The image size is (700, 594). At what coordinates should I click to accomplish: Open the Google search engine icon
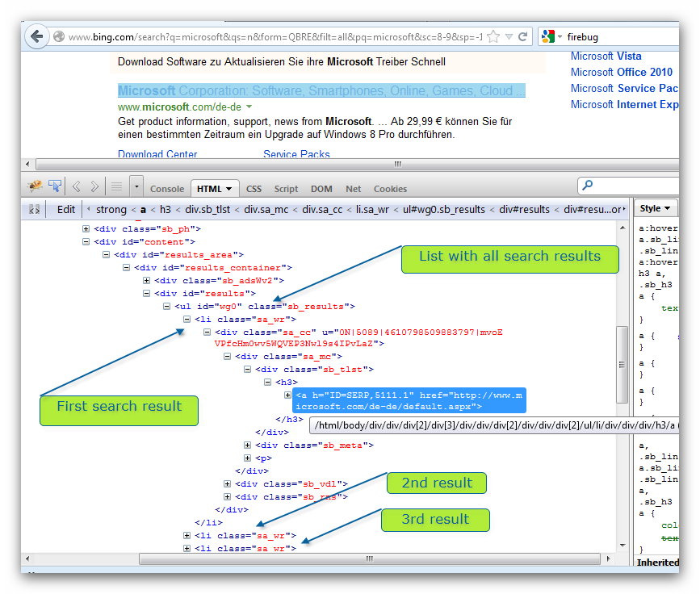pyautogui.click(x=547, y=36)
